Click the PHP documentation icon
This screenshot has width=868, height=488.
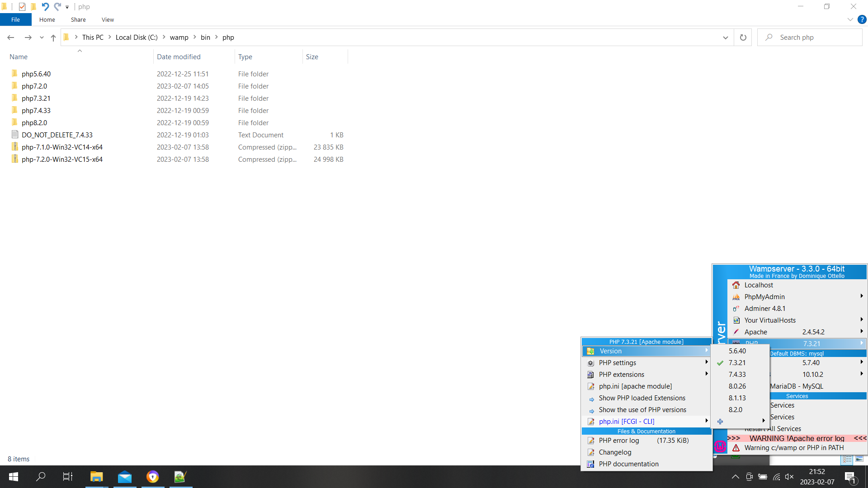(x=590, y=464)
